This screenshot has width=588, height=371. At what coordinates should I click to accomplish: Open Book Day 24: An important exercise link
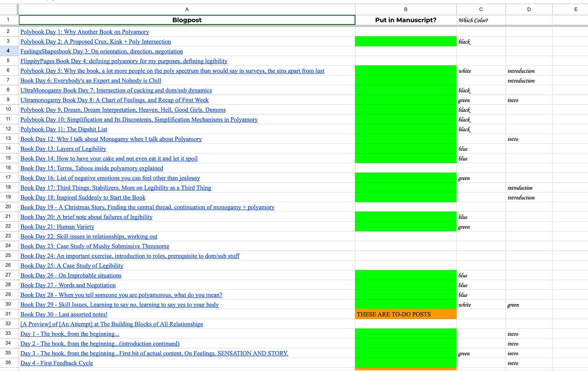(130, 256)
